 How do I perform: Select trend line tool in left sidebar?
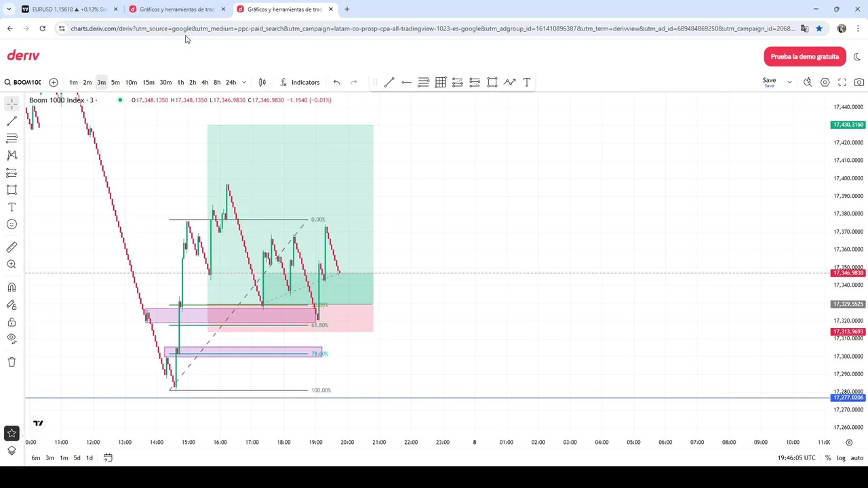(12, 121)
